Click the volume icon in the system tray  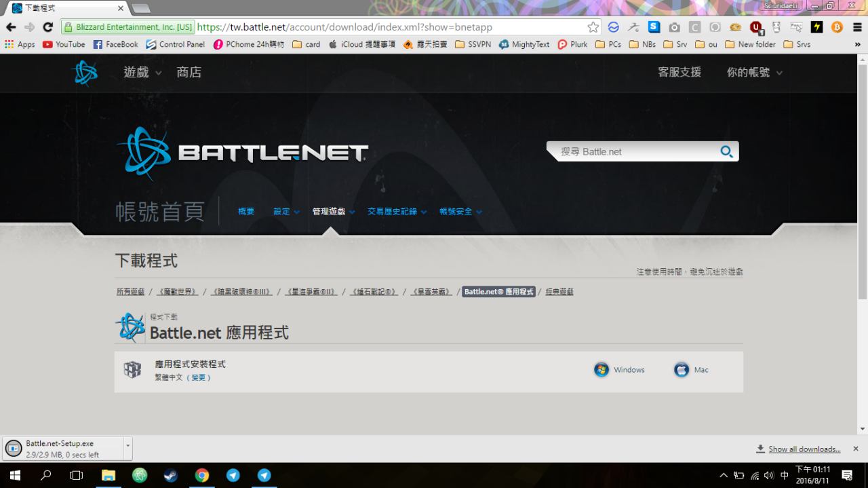pyautogui.click(x=769, y=475)
